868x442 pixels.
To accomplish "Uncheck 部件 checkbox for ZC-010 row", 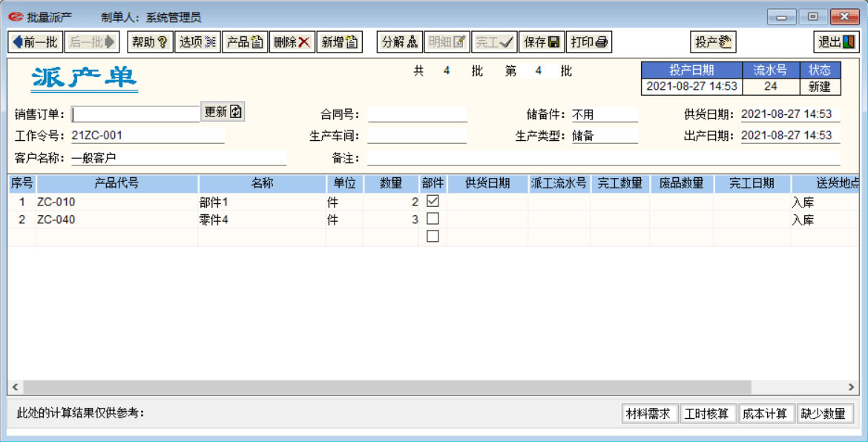I will point(433,202).
